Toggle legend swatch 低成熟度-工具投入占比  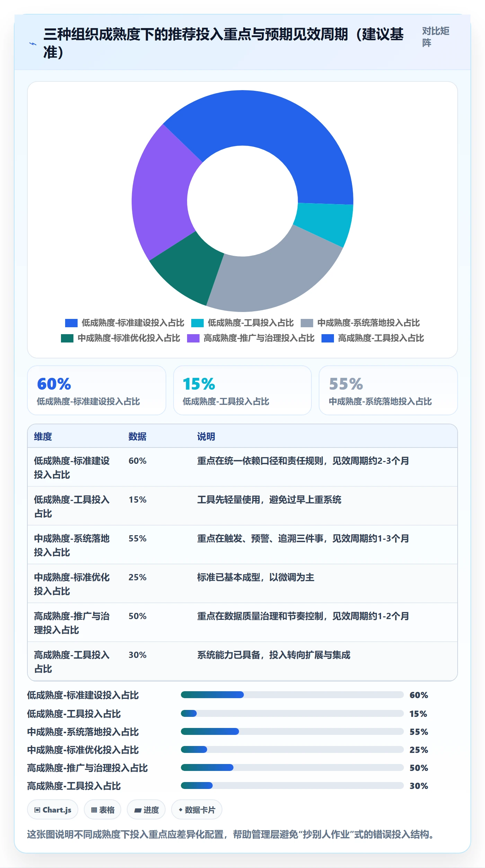197,323
